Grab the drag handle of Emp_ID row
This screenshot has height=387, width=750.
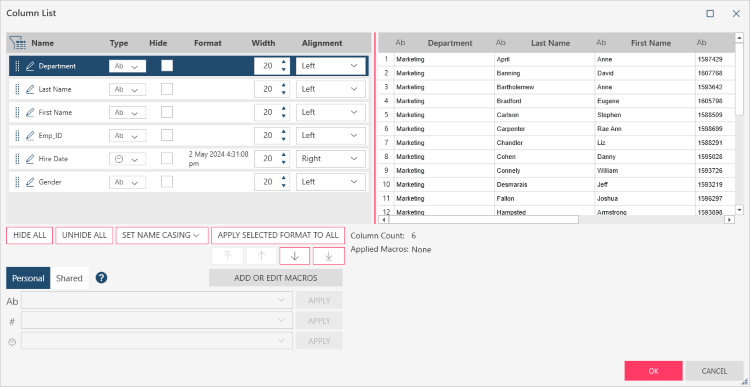(18, 135)
